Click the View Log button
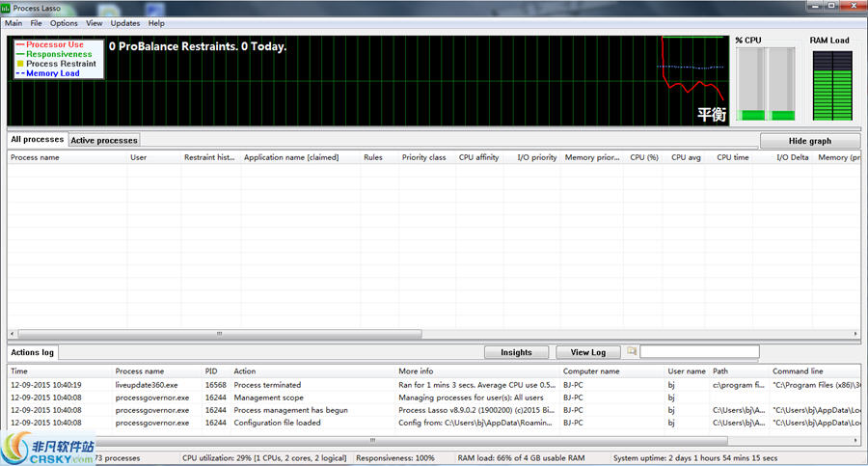Image resolution: width=868 pixels, height=466 pixels. [588, 352]
